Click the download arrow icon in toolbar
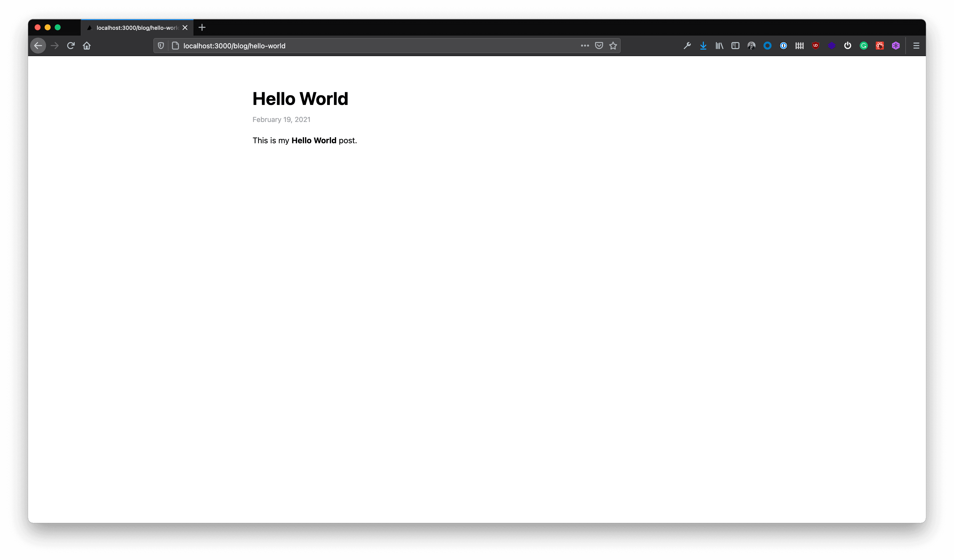The image size is (954, 560). (x=703, y=45)
